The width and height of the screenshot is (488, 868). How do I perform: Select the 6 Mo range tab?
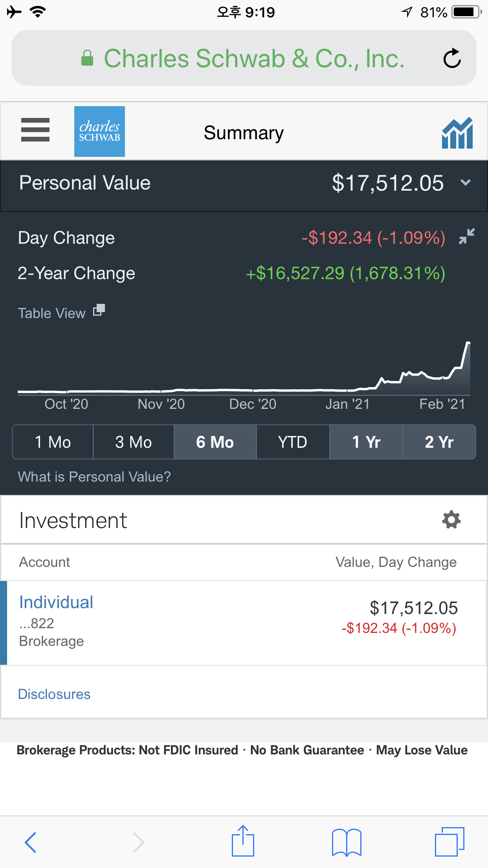click(215, 442)
